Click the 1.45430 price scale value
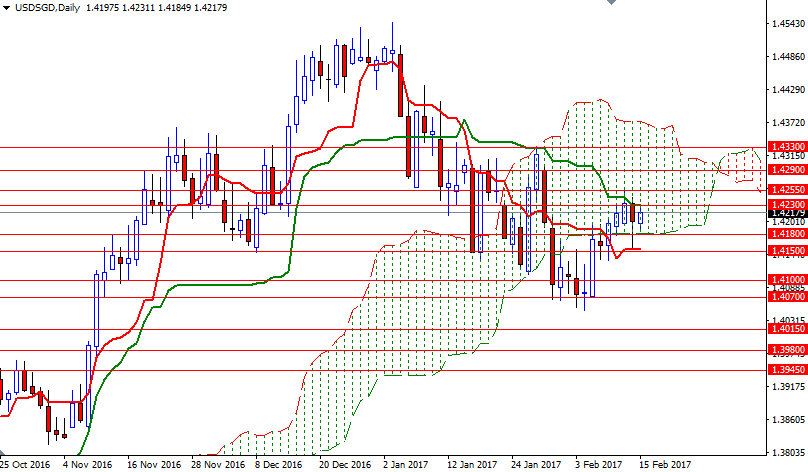 [x=788, y=24]
